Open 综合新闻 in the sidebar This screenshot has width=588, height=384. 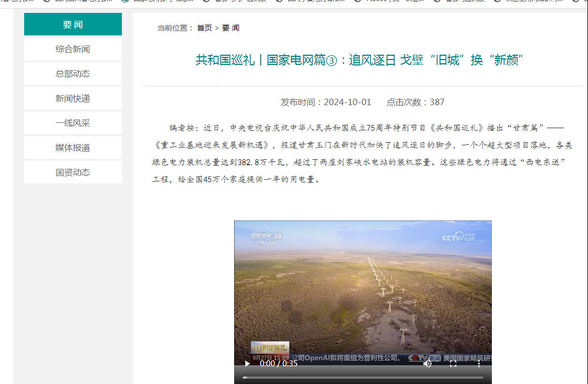coord(72,49)
